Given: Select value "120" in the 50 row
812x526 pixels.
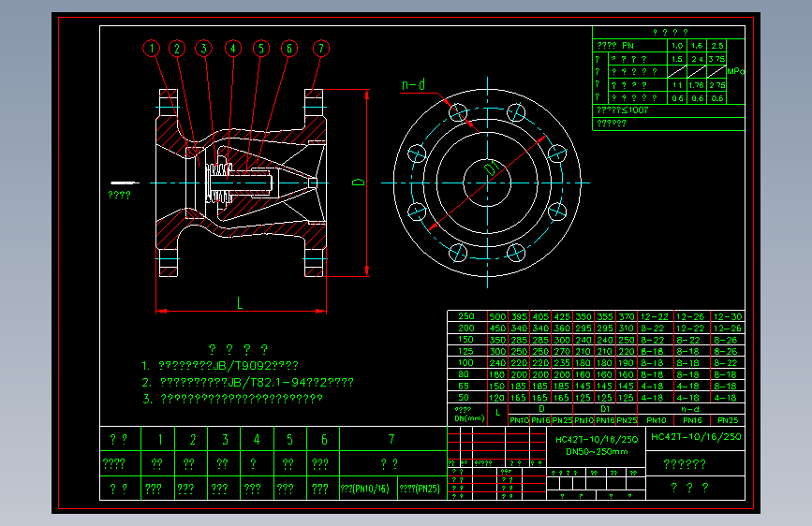Looking at the screenshot, I should pos(496,398).
